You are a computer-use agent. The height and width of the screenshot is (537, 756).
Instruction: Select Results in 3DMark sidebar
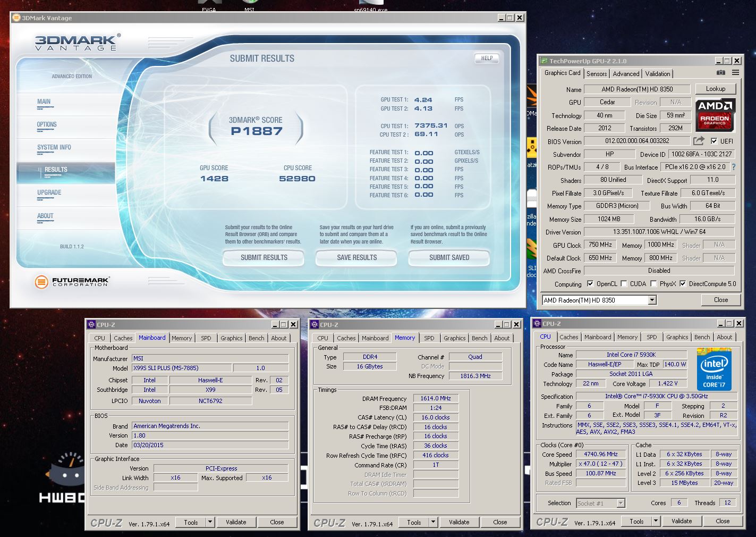point(66,172)
